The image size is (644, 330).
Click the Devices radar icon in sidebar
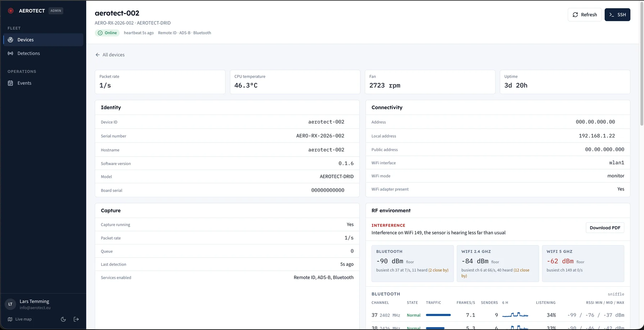[10, 40]
